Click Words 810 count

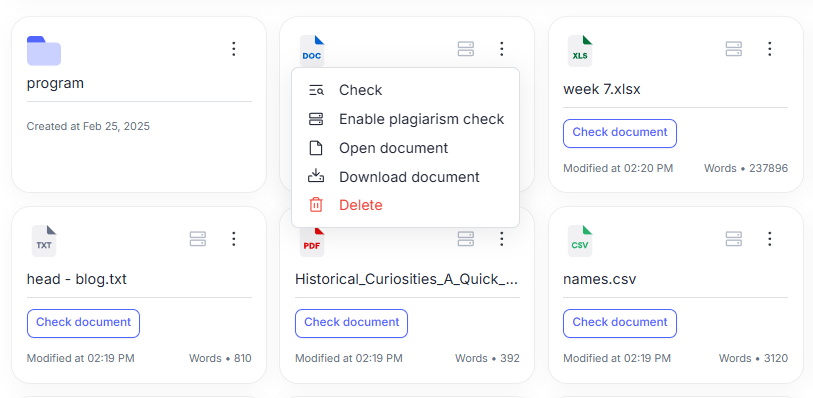pos(220,359)
